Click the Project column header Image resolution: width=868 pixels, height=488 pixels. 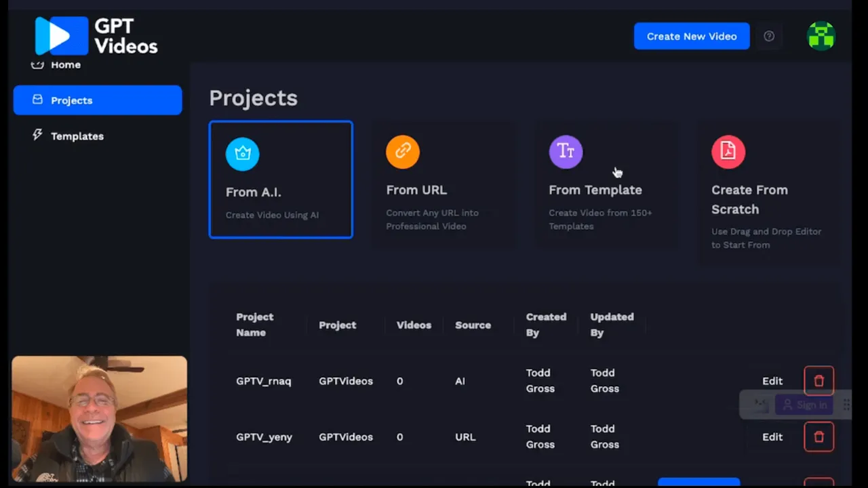pyautogui.click(x=337, y=325)
